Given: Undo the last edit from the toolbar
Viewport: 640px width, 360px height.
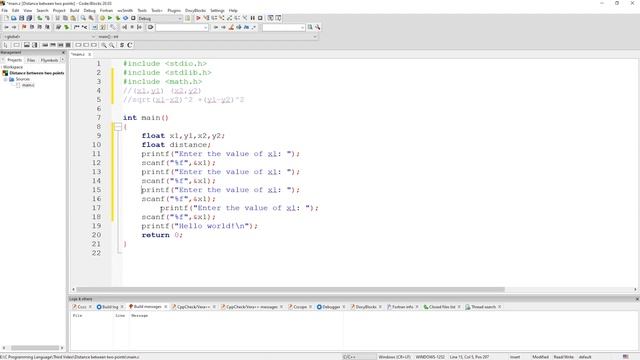Looking at the screenshot, I should pos(40,18).
